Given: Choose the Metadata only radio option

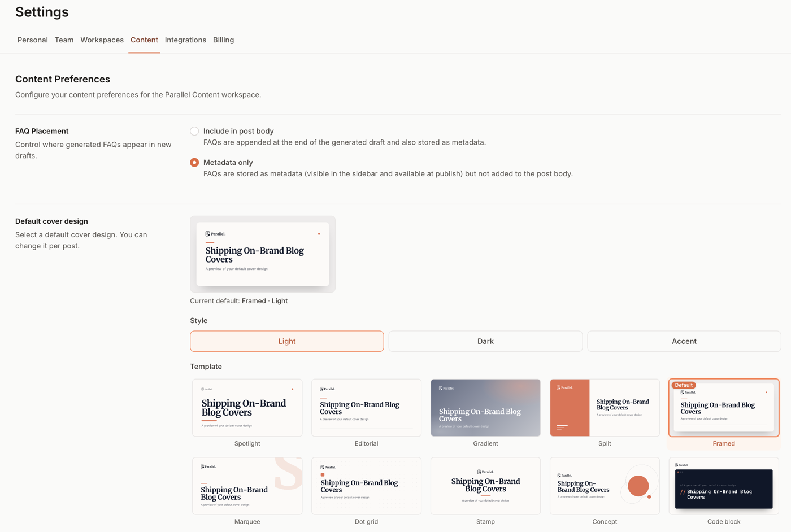Looking at the screenshot, I should tap(194, 163).
